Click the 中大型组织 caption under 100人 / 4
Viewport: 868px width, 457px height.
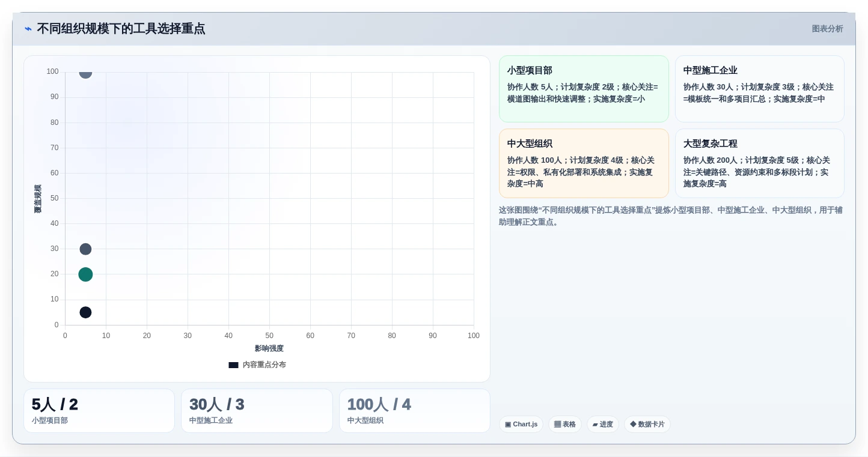coord(365,421)
